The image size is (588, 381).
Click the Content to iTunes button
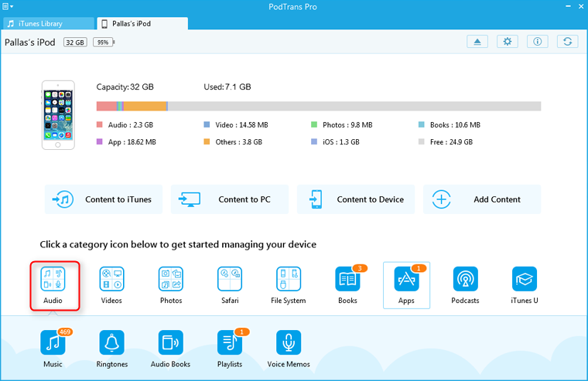click(x=104, y=199)
